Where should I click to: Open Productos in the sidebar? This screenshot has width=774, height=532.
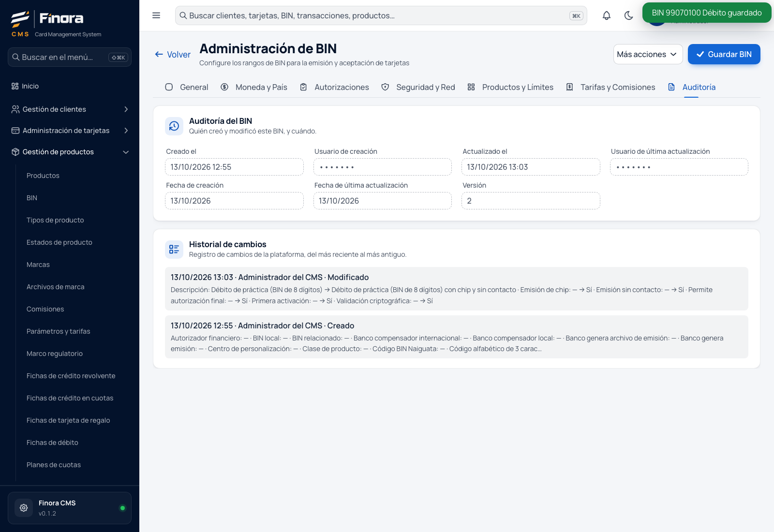tap(43, 176)
